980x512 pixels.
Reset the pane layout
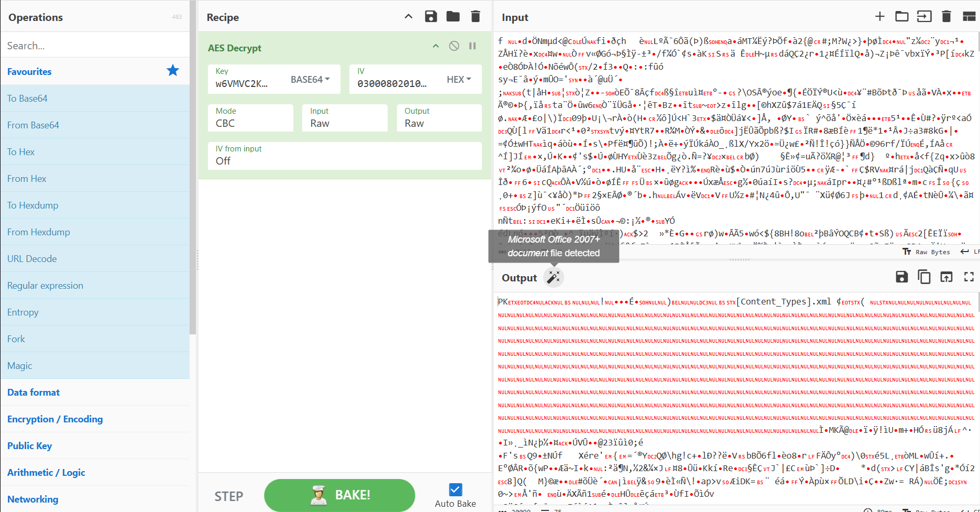(x=969, y=17)
